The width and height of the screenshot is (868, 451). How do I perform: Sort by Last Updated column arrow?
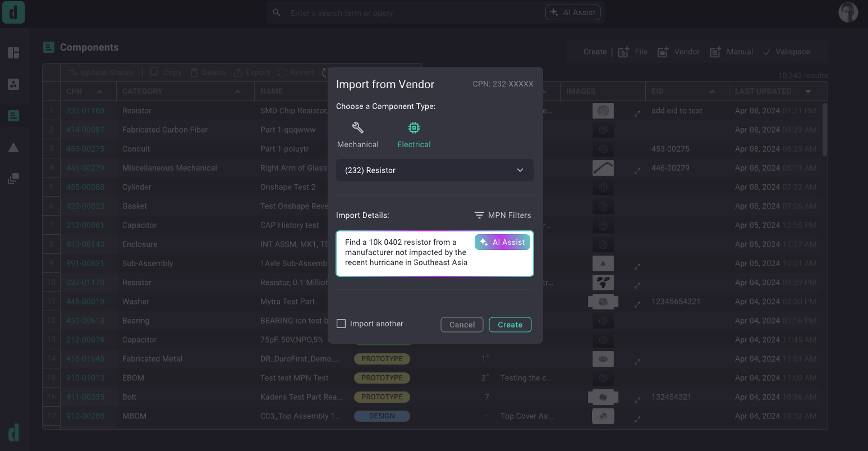(x=808, y=91)
